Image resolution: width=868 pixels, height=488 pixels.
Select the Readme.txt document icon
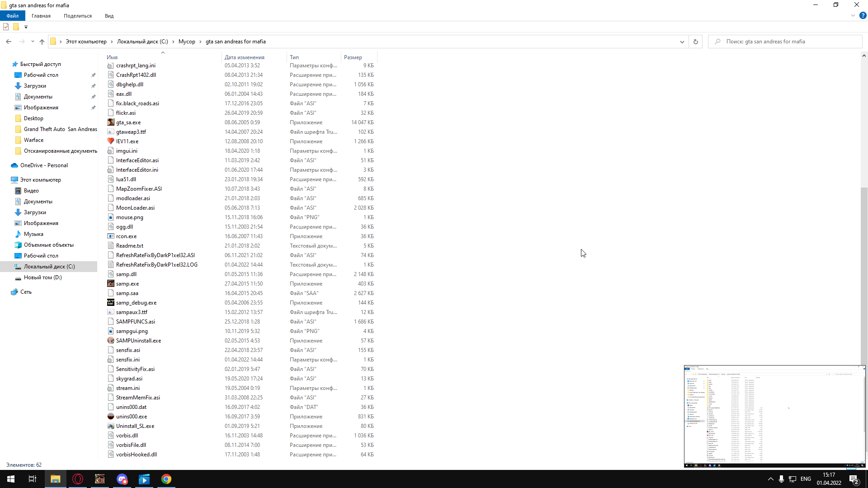click(111, 246)
